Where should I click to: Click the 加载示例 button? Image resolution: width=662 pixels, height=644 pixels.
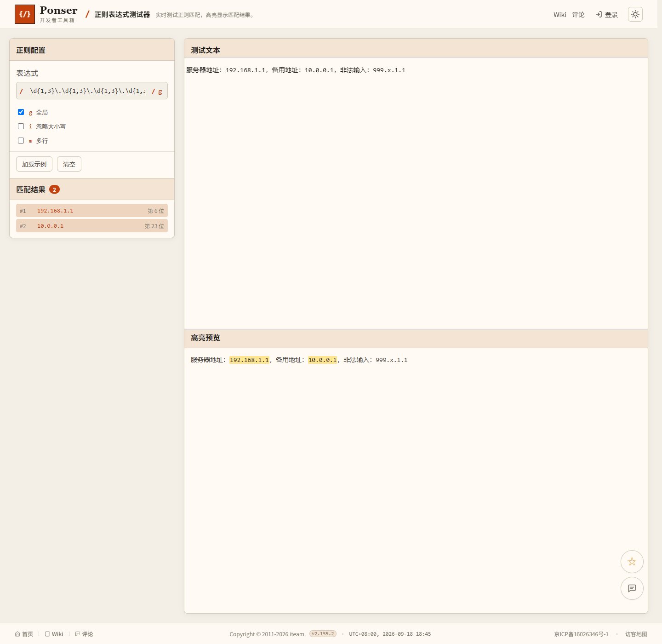(x=34, y=164)
